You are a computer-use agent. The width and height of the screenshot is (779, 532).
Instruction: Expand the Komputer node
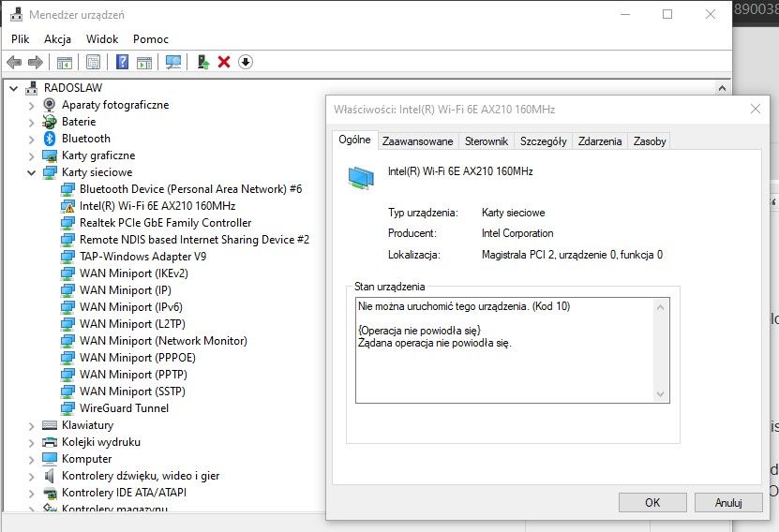click(x=31, y=460)
